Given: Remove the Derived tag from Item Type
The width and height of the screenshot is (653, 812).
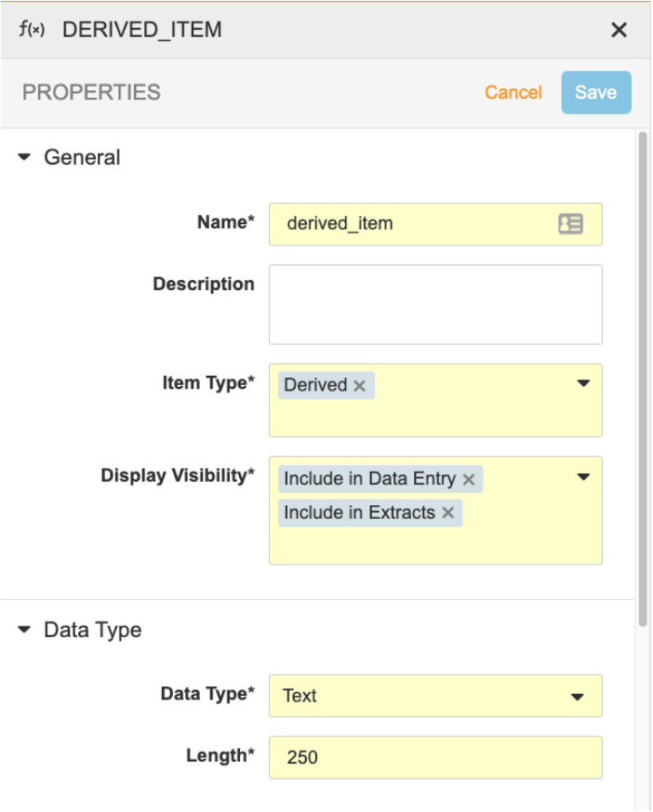Looking at the screenshot, I should click(360, 386).
